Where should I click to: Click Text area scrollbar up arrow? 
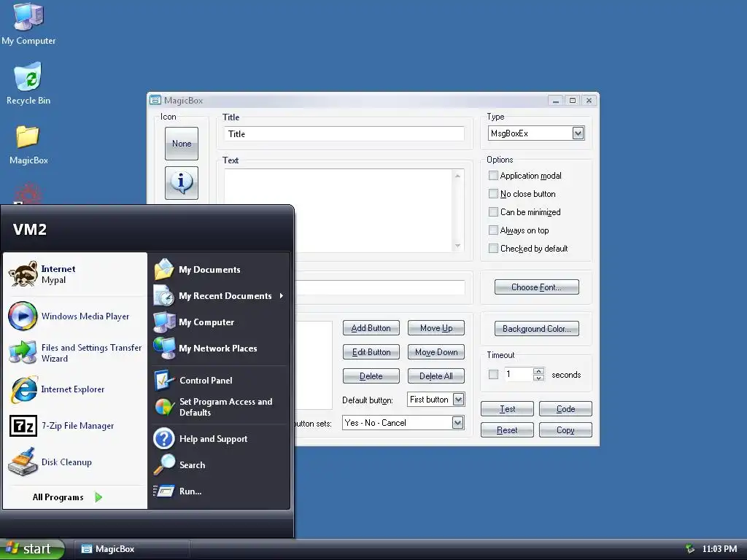[x=457, y=176]
